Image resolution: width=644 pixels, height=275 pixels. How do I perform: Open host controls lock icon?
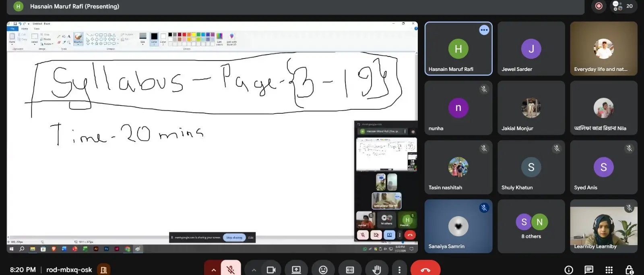click(x=630, y=270)
